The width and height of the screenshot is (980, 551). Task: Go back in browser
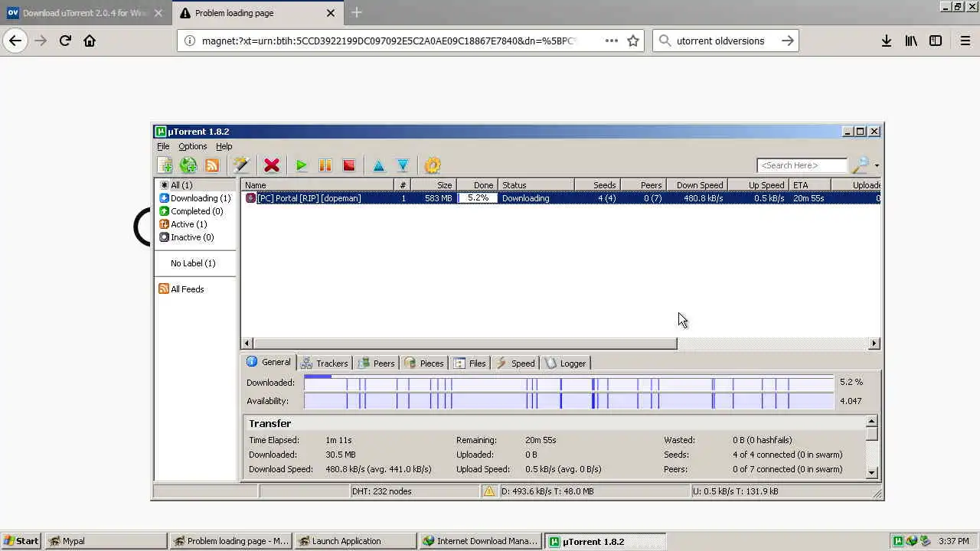coord(15,41)
